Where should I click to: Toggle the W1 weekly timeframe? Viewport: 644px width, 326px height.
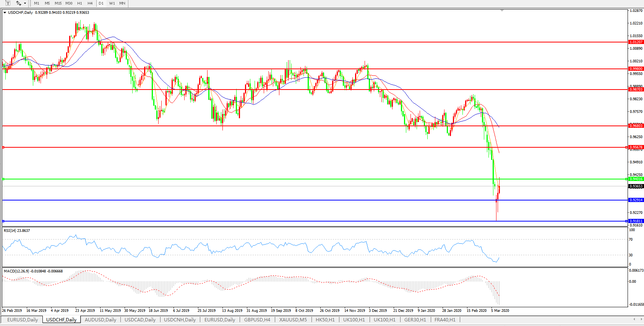click(x=112, y=3)
